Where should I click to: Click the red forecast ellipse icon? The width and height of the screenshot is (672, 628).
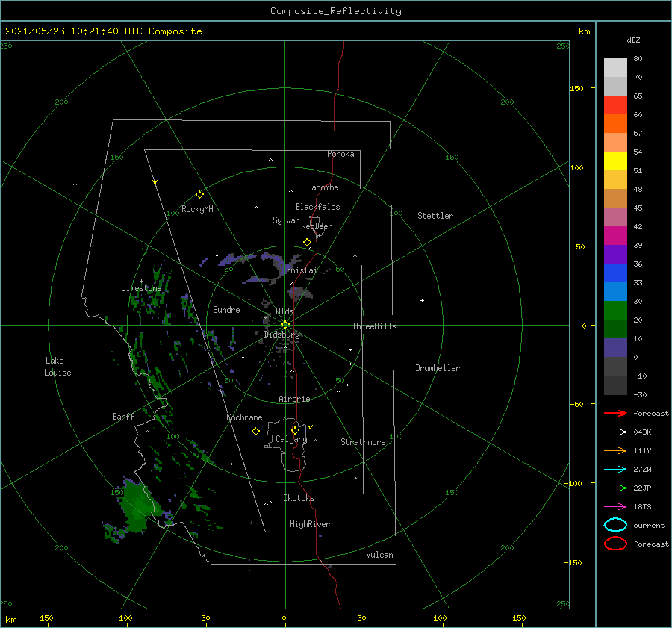pyautogui.click(x=615, y=544)
